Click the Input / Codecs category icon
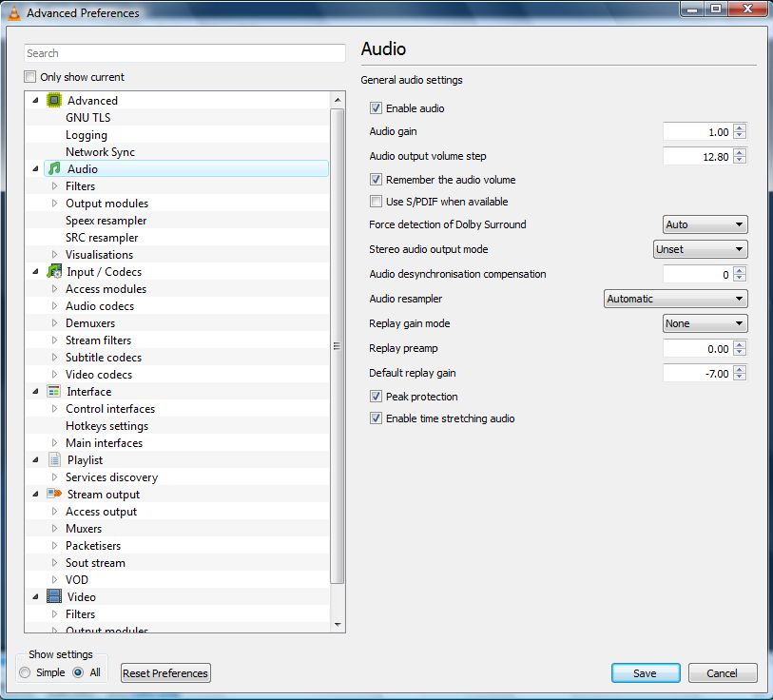This screenshot has height=700, width=773. [x=54, y=271]
